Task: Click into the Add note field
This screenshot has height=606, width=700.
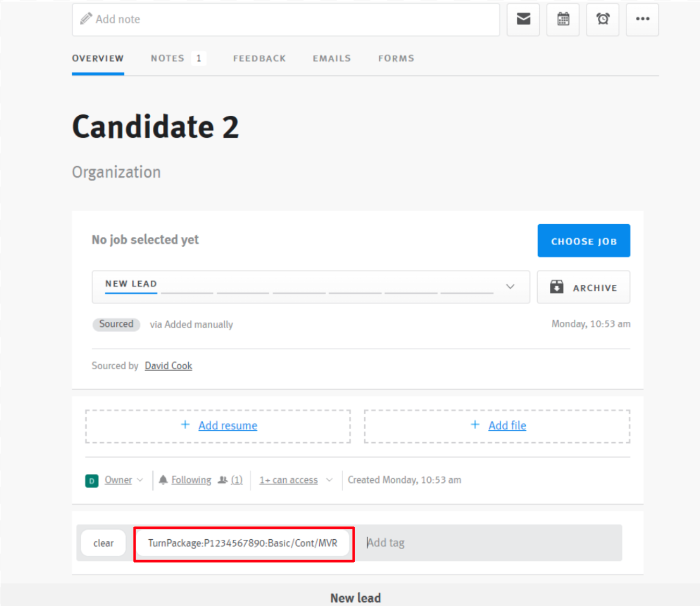Action: pos(286,19)
